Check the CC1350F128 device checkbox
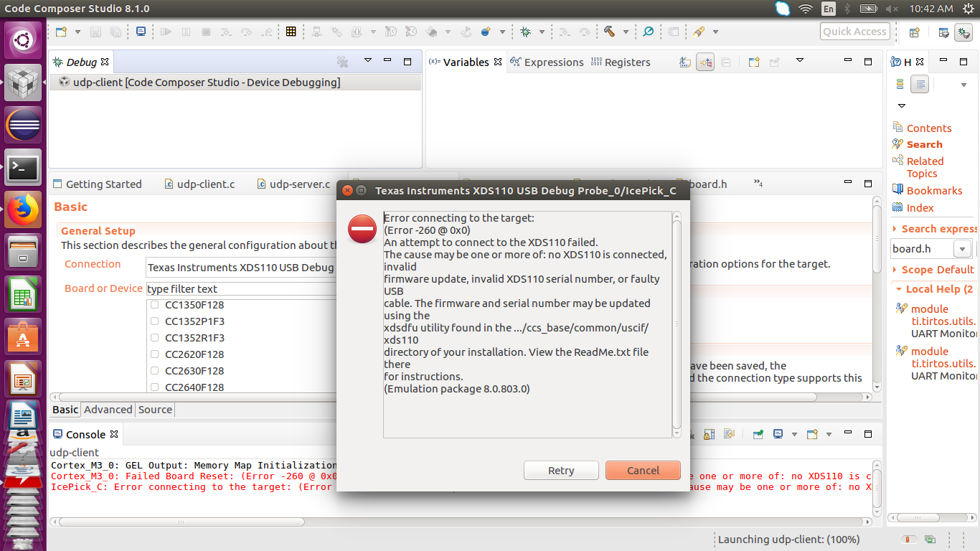Image resolution: width=980 pixels, height=551 pixels. click(x=155, y=305)
